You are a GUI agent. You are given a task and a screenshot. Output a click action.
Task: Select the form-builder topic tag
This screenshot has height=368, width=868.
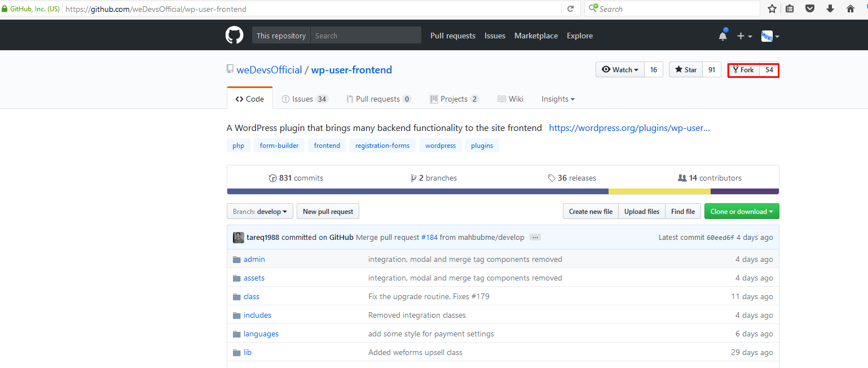tap(279, 146)
